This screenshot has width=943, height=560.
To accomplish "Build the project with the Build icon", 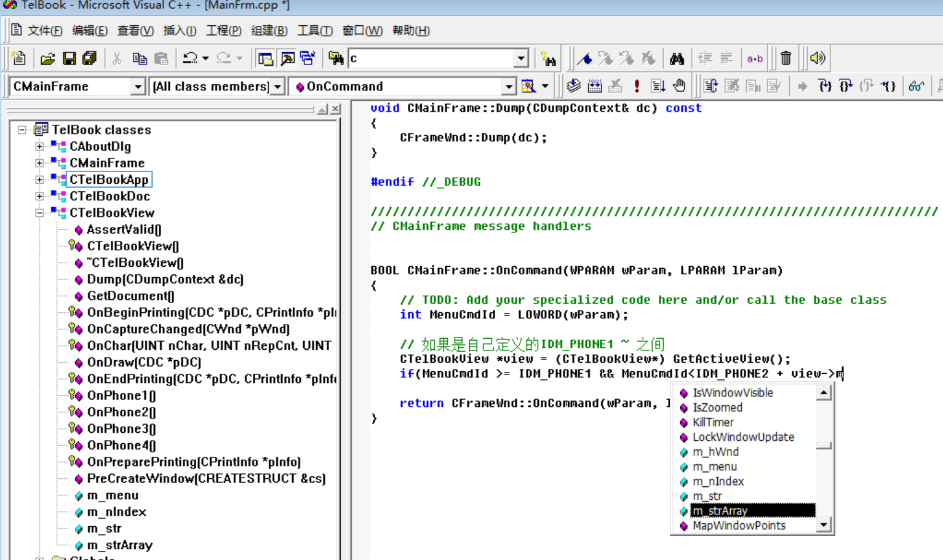I will (594, 86).
